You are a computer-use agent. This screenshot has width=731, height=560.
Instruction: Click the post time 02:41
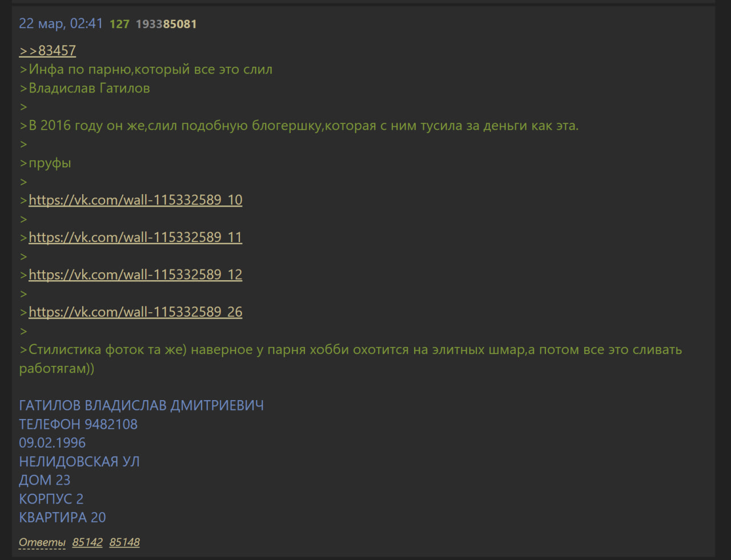click(x=86, y=23)
